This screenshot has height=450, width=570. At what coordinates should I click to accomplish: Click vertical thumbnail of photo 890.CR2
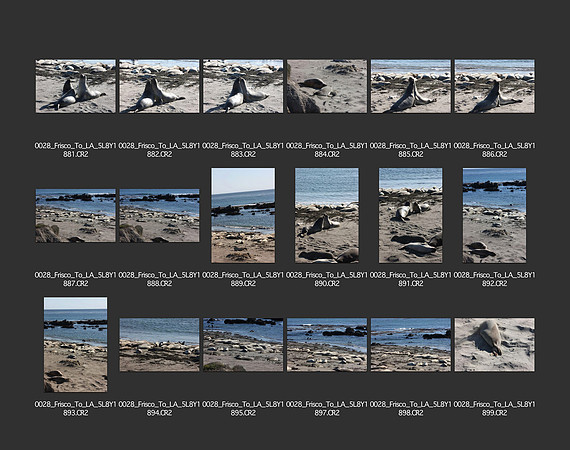(327, 215)
